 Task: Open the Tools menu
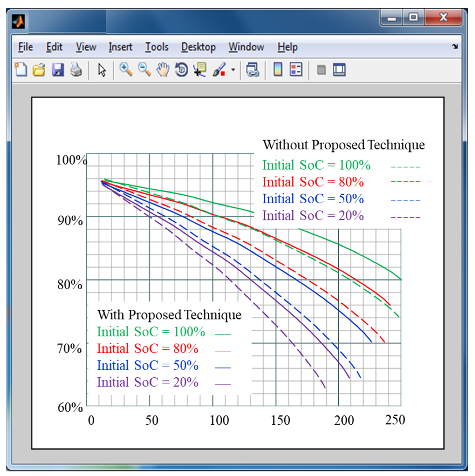pos(157,47)
